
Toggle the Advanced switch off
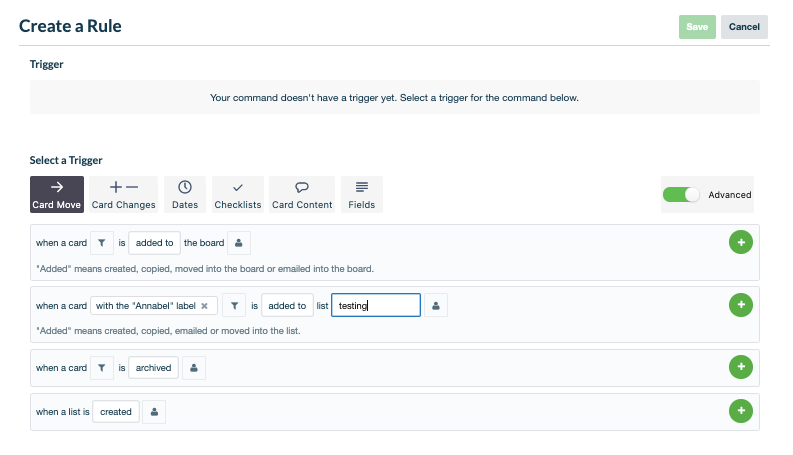(681, 195)
